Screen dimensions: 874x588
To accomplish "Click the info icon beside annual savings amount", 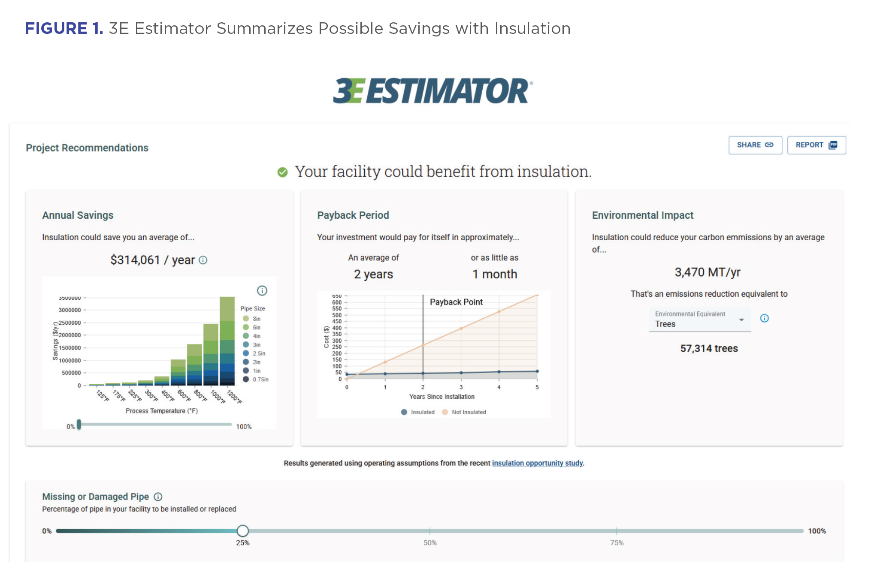I will pyautogui.click(x=203, y=260).
